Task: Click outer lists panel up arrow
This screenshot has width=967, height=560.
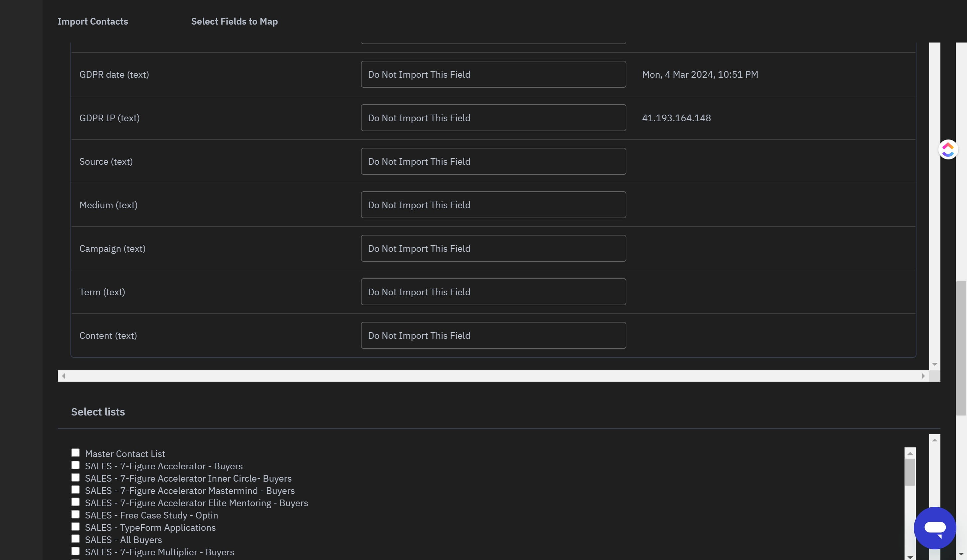Action: [x=934, y=440]
